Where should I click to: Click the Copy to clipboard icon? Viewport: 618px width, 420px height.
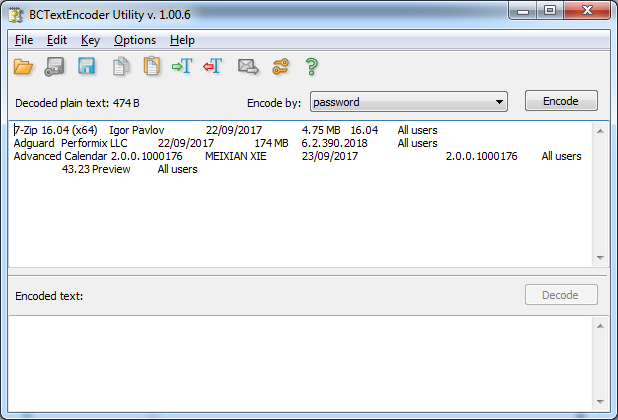point(120,67)
